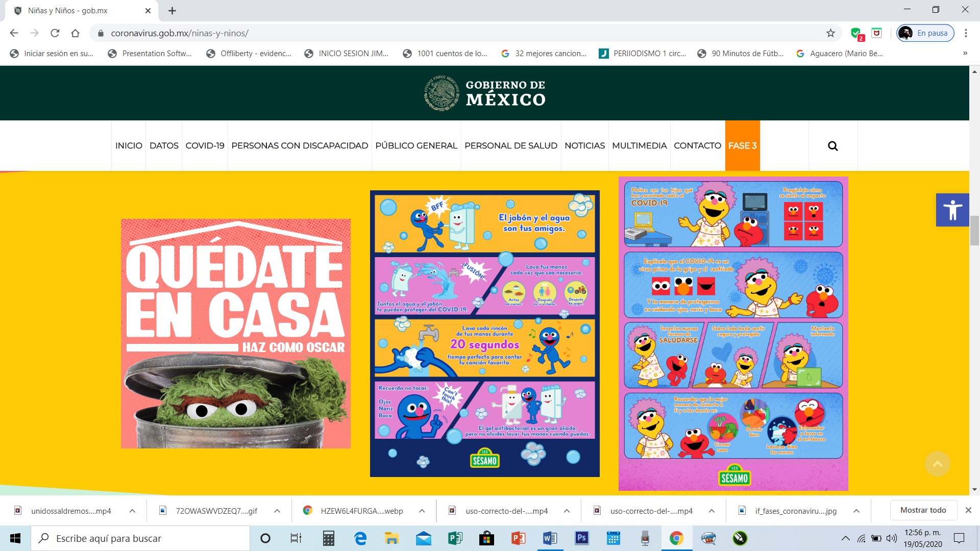Open Calculator from the taskbar

[329, 538]
